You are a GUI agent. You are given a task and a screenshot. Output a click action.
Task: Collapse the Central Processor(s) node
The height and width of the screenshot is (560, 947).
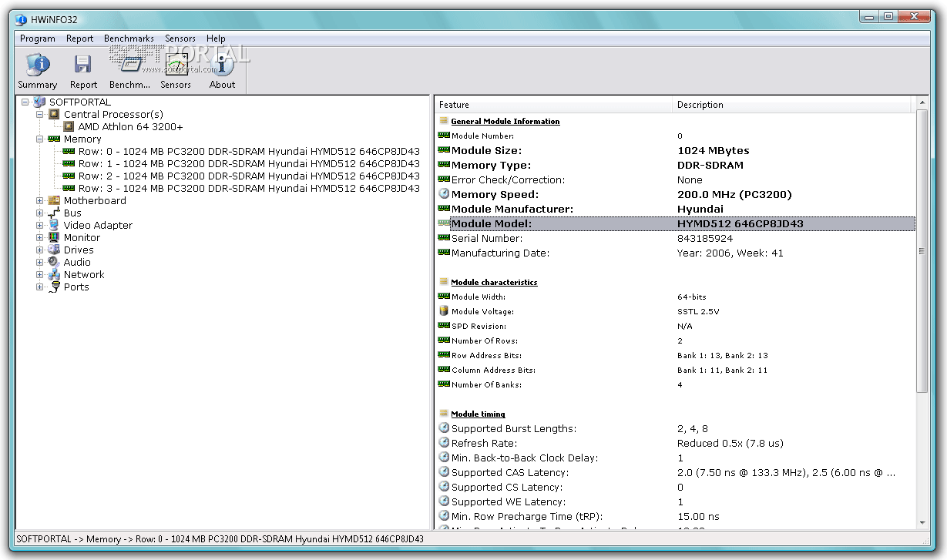coord(40,115)
